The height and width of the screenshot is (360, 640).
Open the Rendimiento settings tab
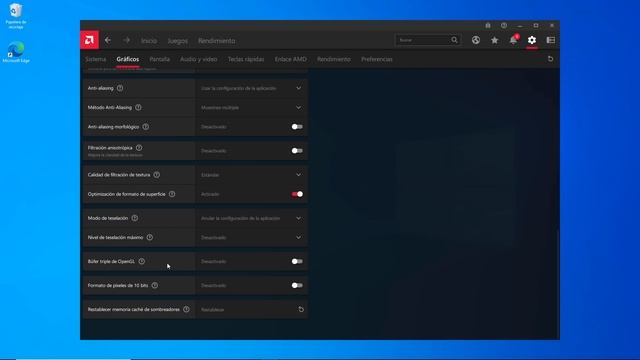(334, 59)
